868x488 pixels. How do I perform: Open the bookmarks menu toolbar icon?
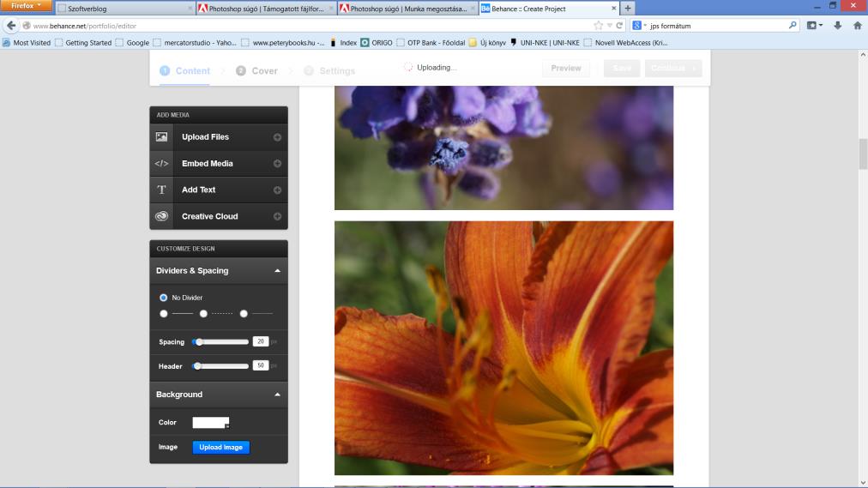pyautogui.click(x=814, y=26)
